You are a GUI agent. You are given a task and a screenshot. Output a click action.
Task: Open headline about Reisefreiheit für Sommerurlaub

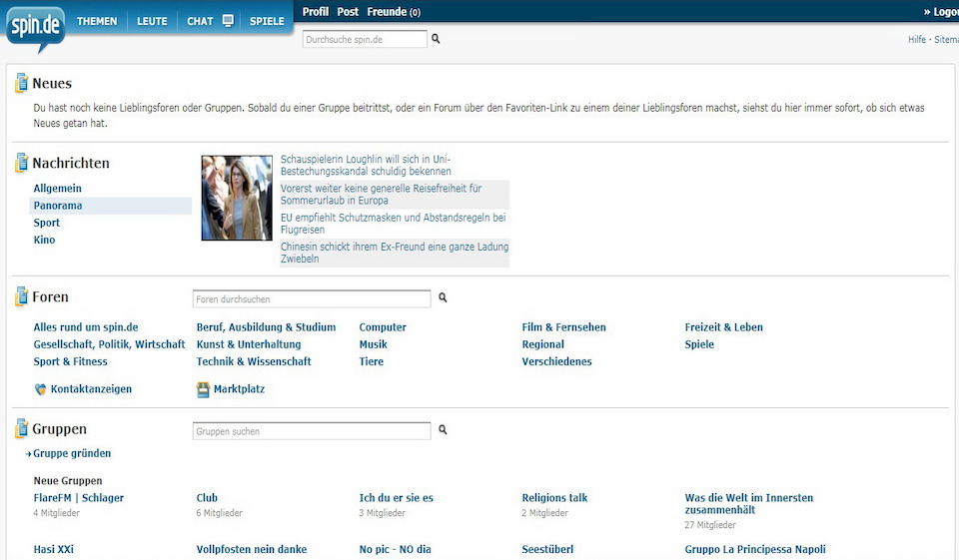[x=381, y=195]
